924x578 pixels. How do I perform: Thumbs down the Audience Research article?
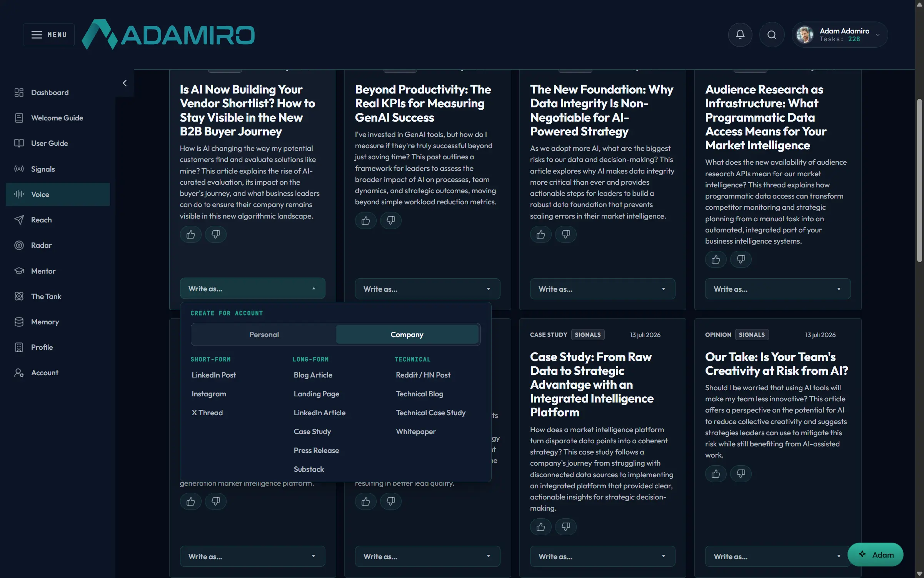click(x=741, y=259)
